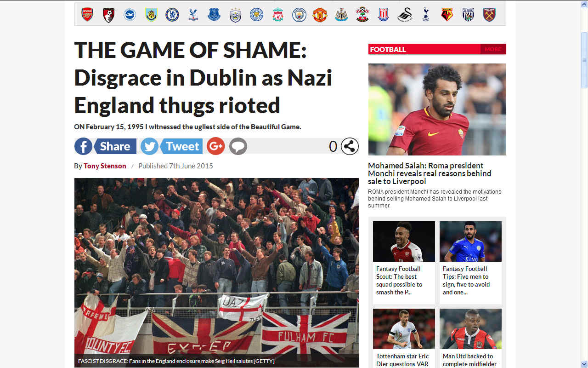Open the Tottenham Hotspur crest
This screenshot has height=368, width=588.
[425, 15]
